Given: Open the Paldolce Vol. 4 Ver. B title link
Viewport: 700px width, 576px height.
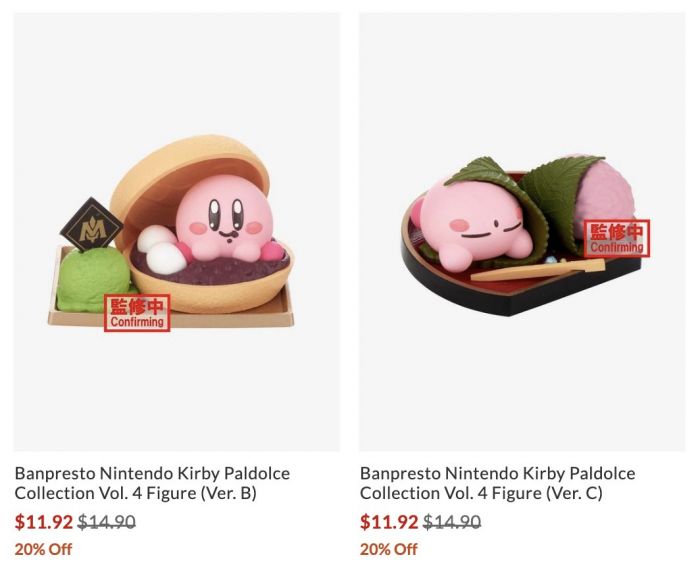Looking at the screenshot, I should 152,483.
